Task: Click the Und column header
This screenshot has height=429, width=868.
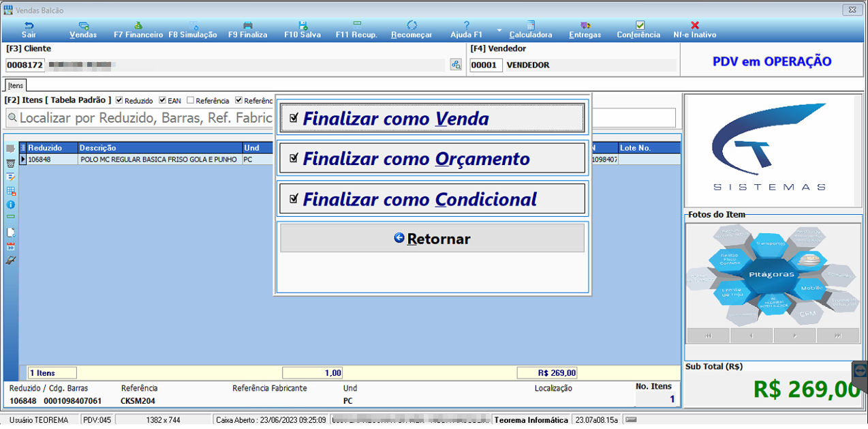Action: [x=258, y=147]
